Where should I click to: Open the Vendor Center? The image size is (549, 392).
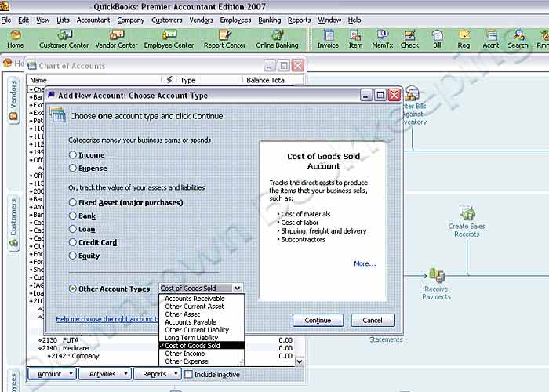116,39
